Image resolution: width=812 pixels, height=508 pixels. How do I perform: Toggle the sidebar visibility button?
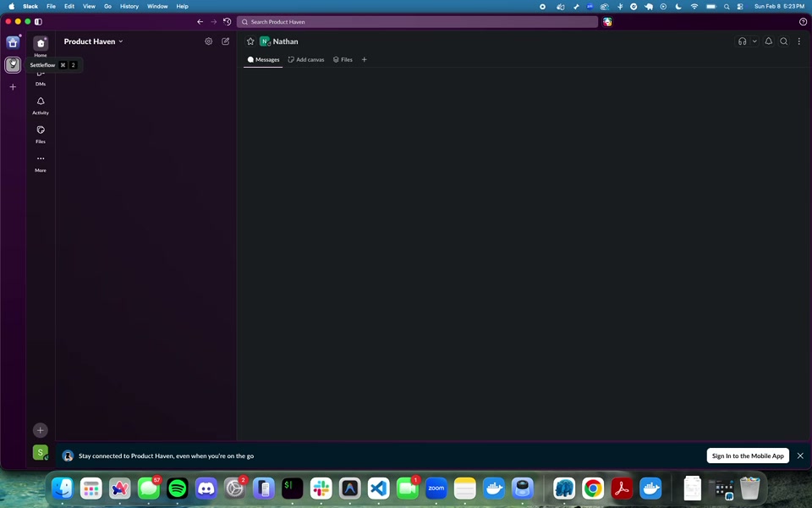(x=38, y=21)
